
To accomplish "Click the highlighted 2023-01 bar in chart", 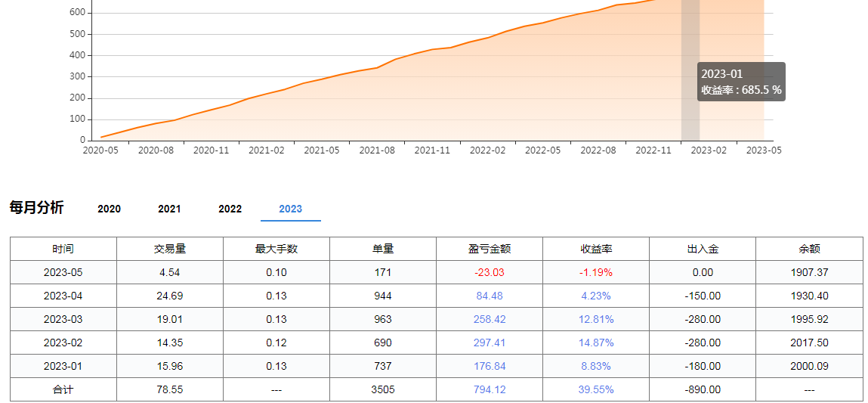I will click(x=690, y=70).
